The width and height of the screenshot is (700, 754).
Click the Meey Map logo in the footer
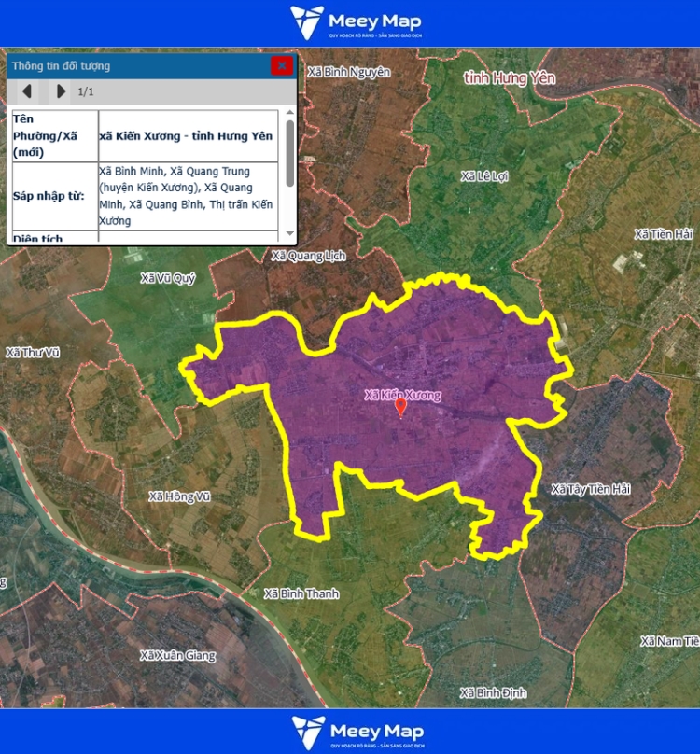pyautogui.click(x=355, y=732)
